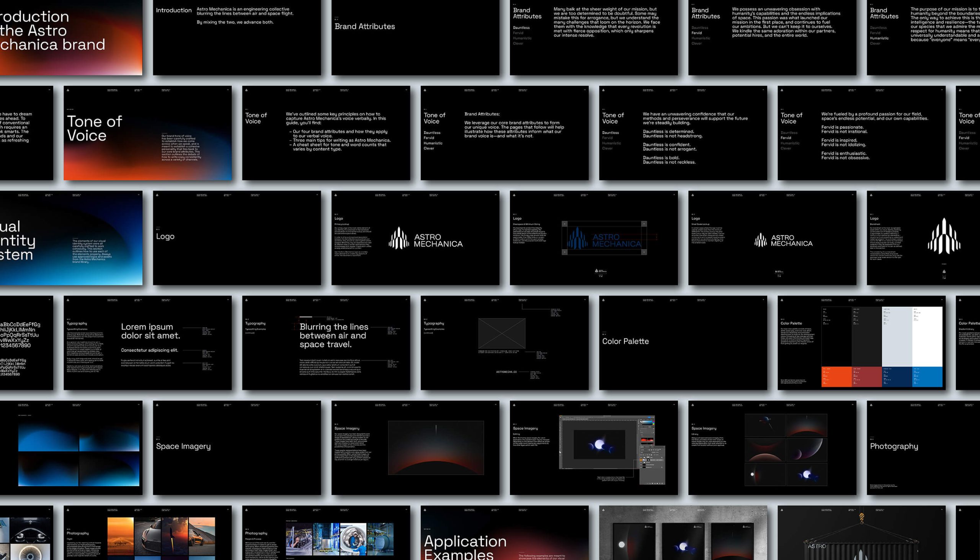Click the 'Visual Identity System' cover title

tap(18, 240)
